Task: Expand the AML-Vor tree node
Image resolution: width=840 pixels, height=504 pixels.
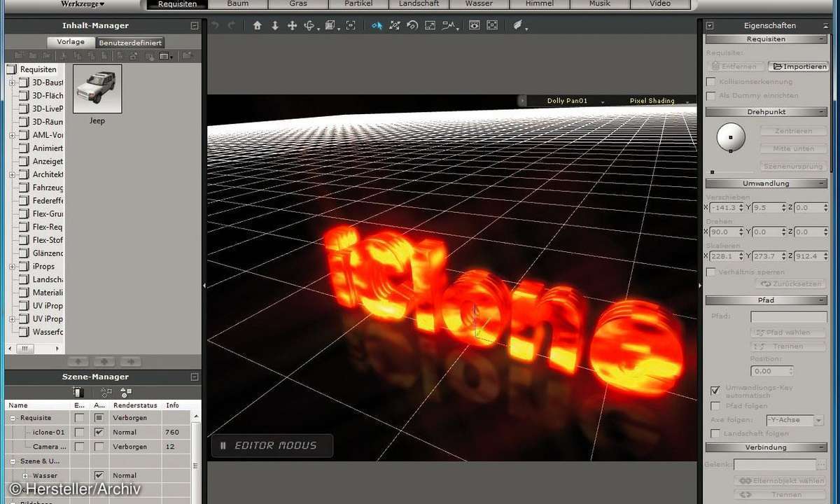Action: pyautogui.click(x=12, y=135)
